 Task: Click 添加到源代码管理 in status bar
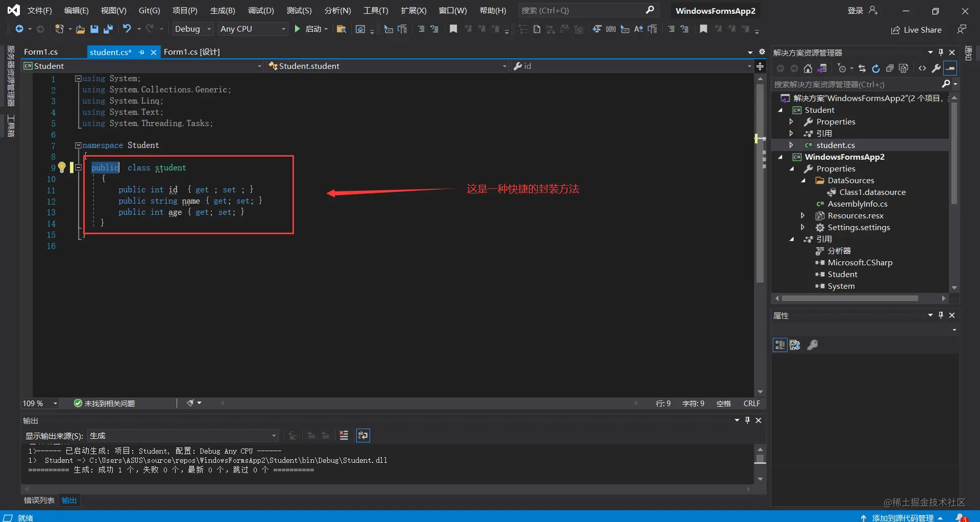pyautogui.click(x=902, y=517)
